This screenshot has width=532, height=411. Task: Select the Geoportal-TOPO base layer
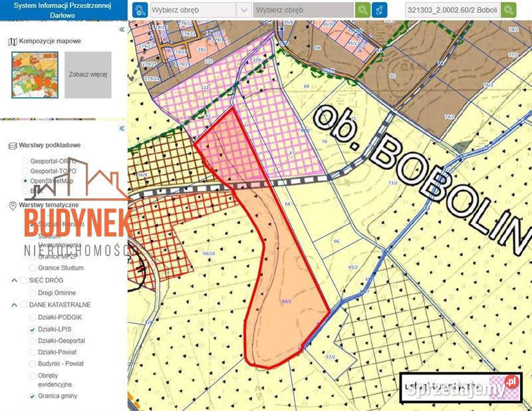[25, 171]
